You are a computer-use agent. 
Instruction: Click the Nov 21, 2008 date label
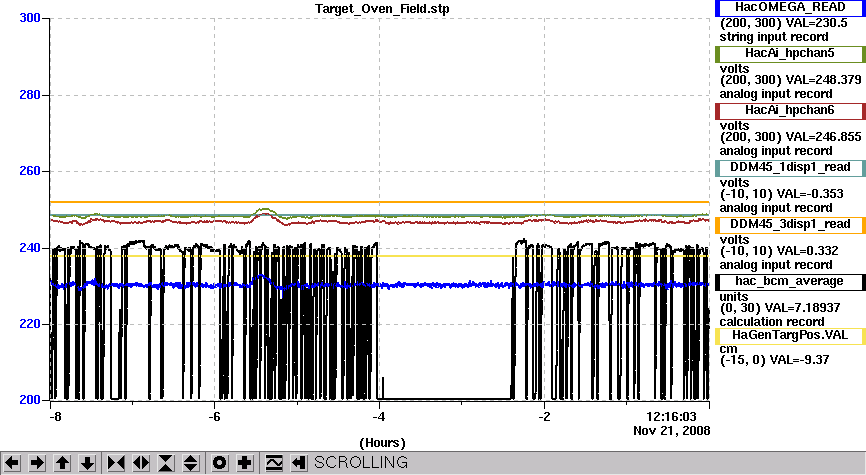(672, 431)
